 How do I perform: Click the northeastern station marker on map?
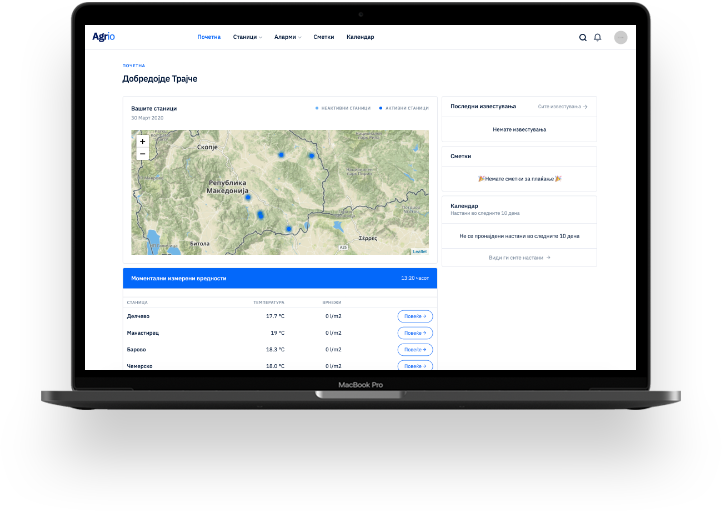click(312, 155)
